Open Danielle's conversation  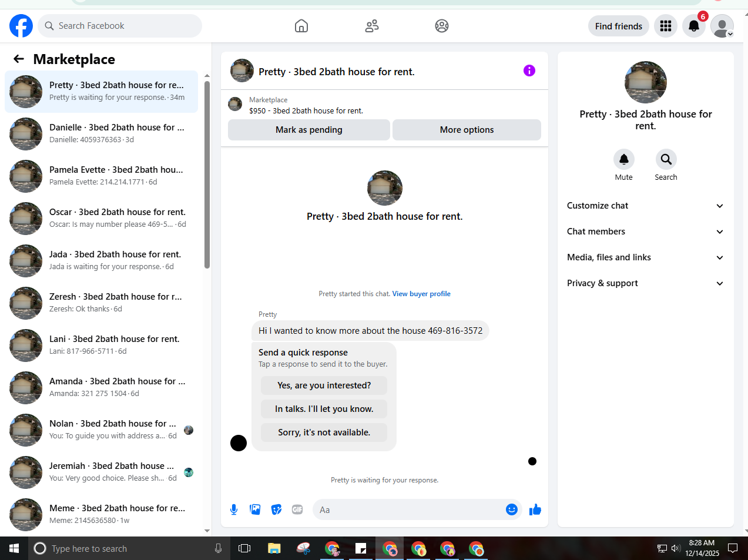[101, 133]
